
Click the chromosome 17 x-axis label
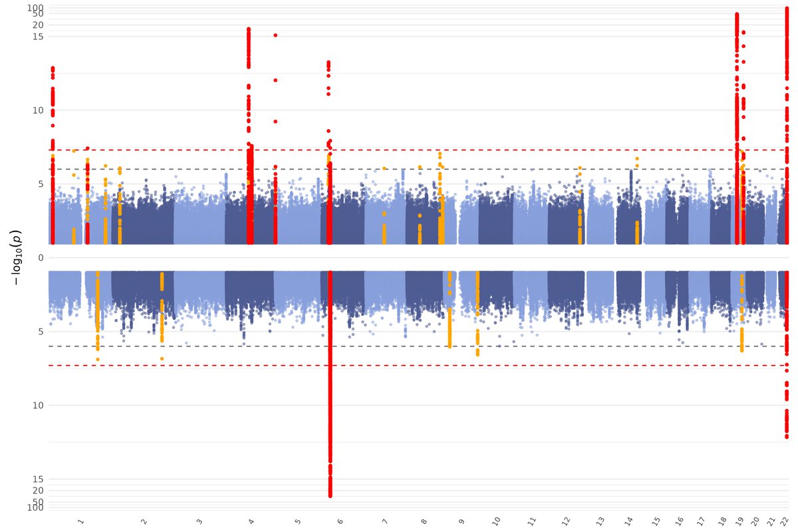[700, 521]
